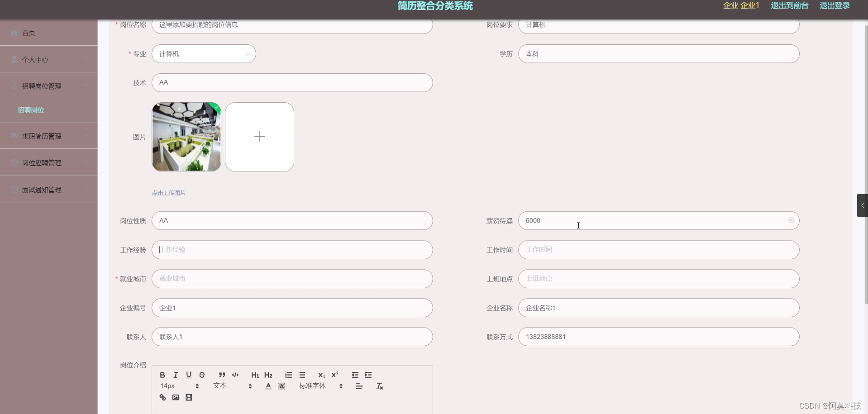868x414 pixels.
Task: Click the 点击上传图片 upload link
Action: tap(168, 192)
